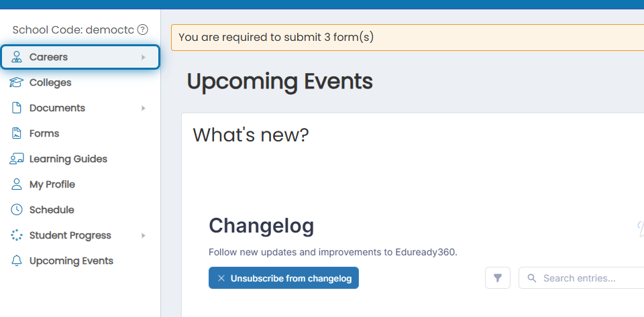Open the Forms menu item
This screenshot has width=644, height=317.
(80, 133)
